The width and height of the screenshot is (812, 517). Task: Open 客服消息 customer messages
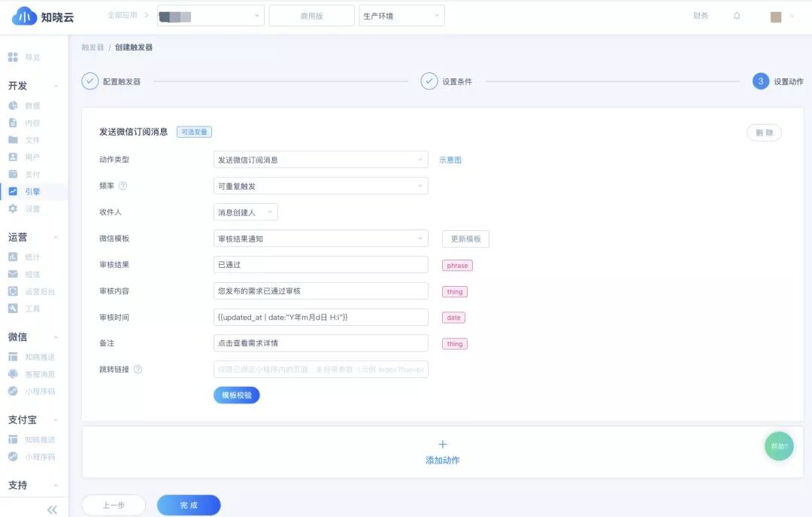[32, 374]
